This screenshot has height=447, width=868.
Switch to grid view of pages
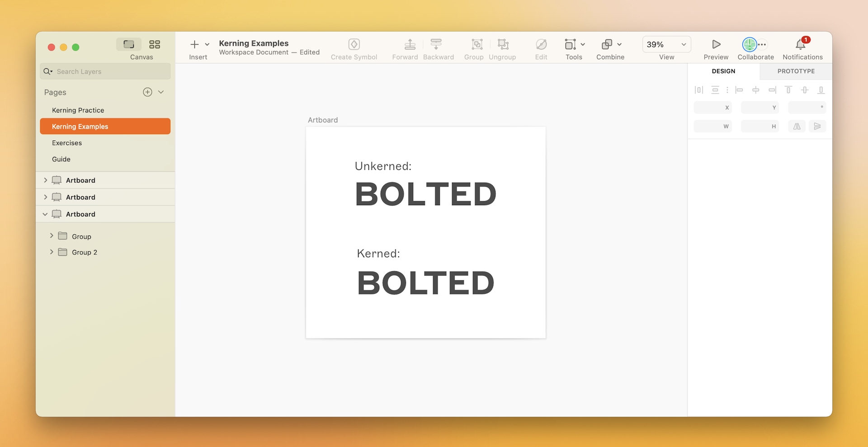point(154,44)
